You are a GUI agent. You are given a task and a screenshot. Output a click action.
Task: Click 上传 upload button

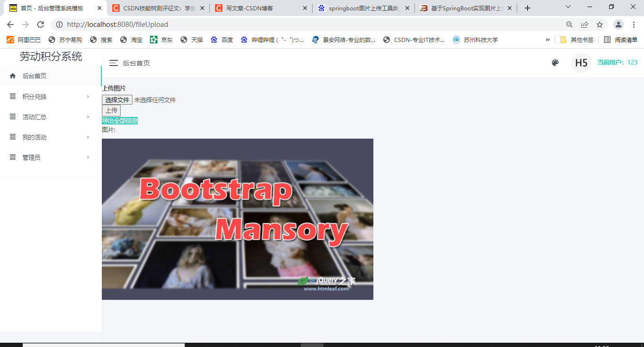(111, 110)
